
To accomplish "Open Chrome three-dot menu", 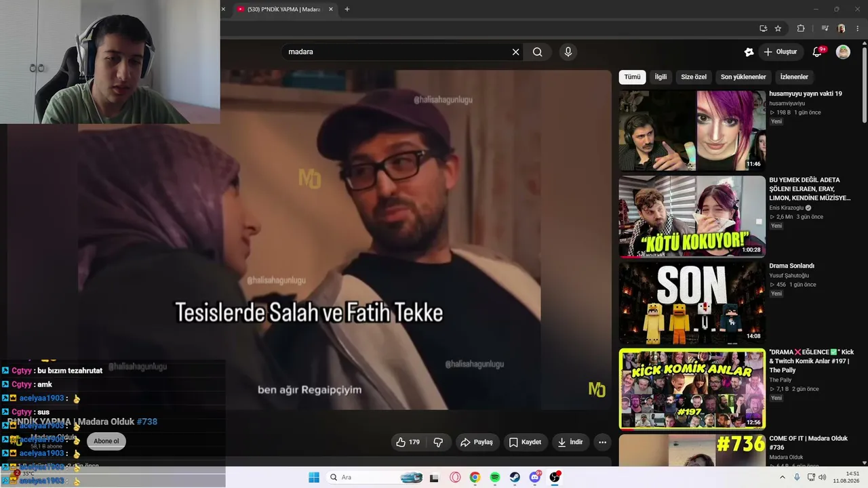I will coord(858,28).
